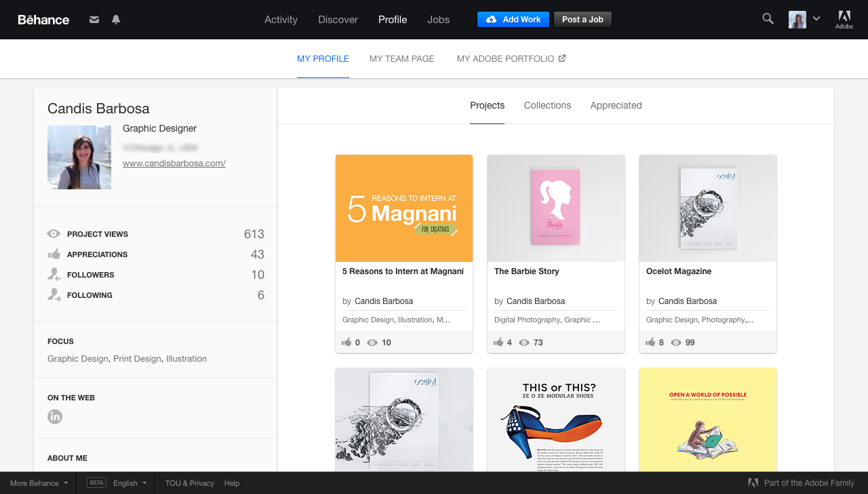Click the thumbs-up icon on Barbie Story card
868x494 pixels.
pos(498,342)
